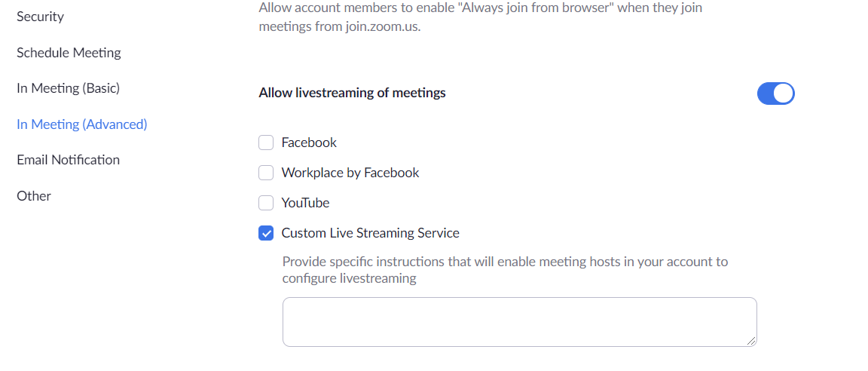Viewport: 868px width, 371px height.
Task: Click the Custom Live Streaming Service label
Action: click(x=371, y=233)
